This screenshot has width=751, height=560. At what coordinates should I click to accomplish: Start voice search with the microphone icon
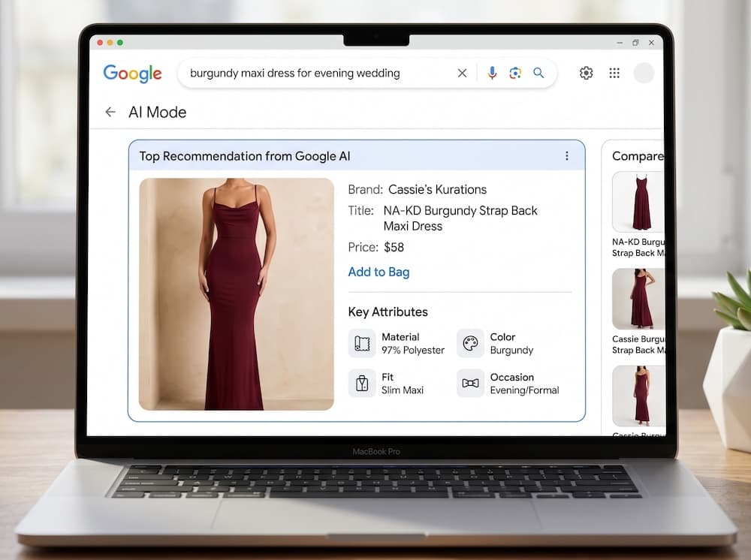[492, 73]
